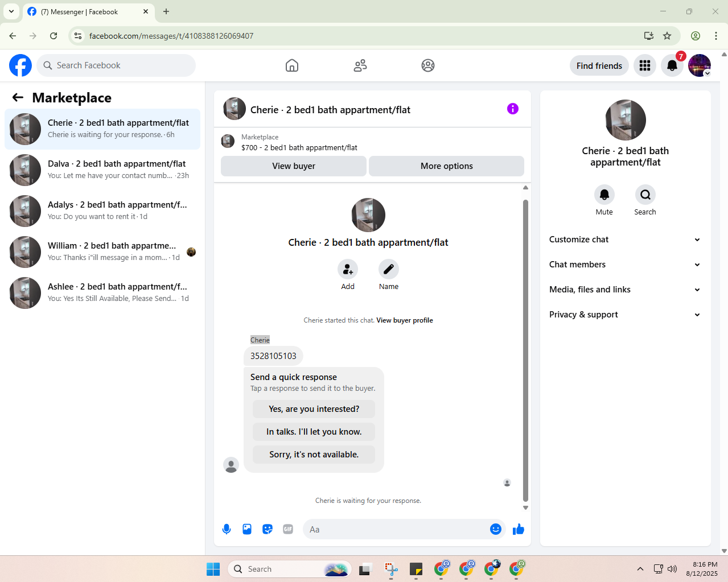Viewport: 728px width, 582px height.
Task: Open the emoji picker in message box
Action: (496, 529)
